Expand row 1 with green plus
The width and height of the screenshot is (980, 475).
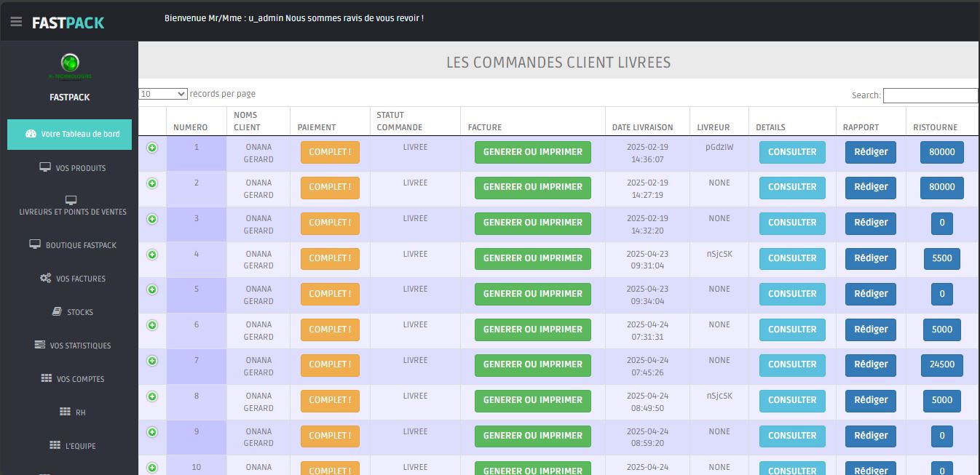coord(152,148)
